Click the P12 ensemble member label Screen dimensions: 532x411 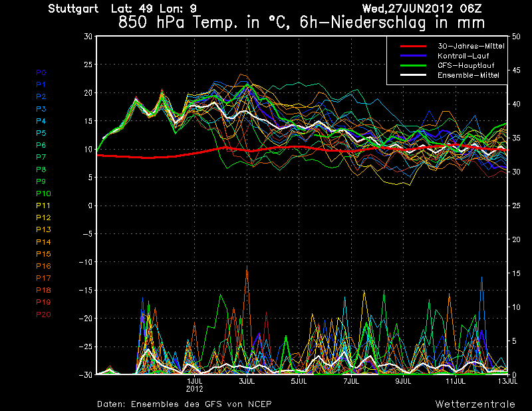[x=43, y=217]
